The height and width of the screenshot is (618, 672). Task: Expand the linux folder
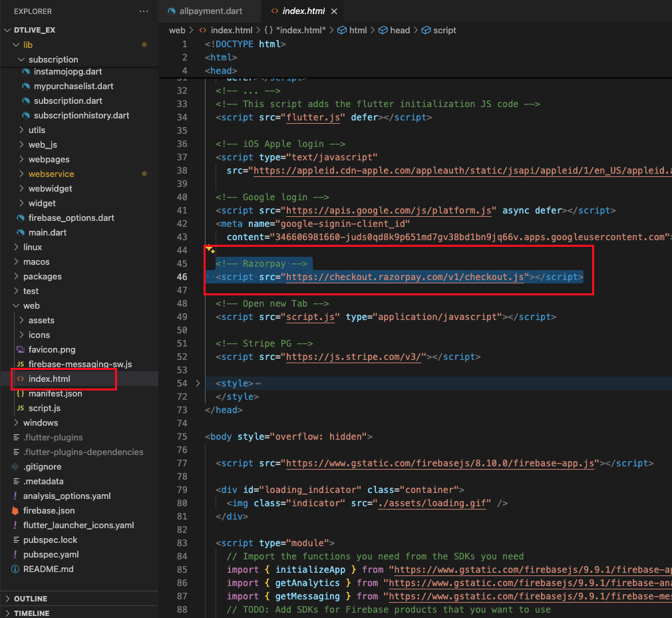pyautogui.click(x=16, y=247)
